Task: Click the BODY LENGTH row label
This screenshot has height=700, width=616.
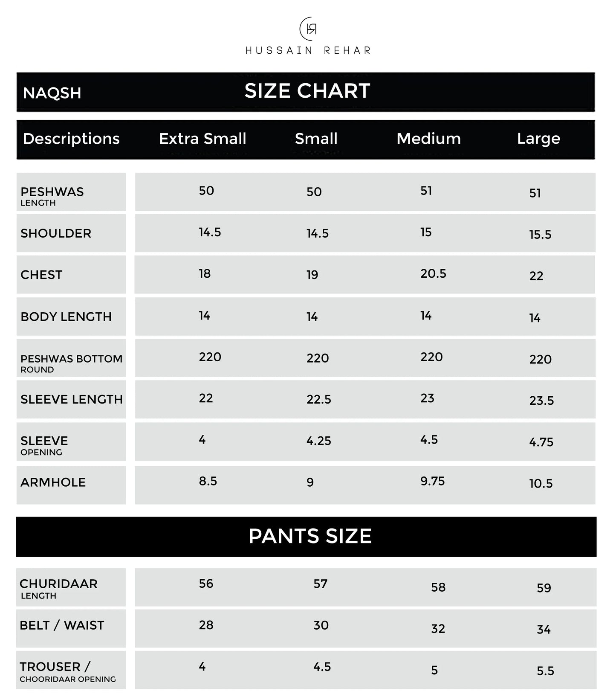Action: click(x=66, y=317)
